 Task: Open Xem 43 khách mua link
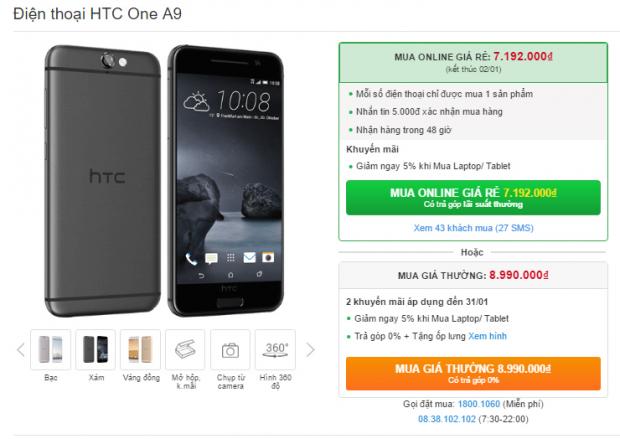[x=473, y=228]
